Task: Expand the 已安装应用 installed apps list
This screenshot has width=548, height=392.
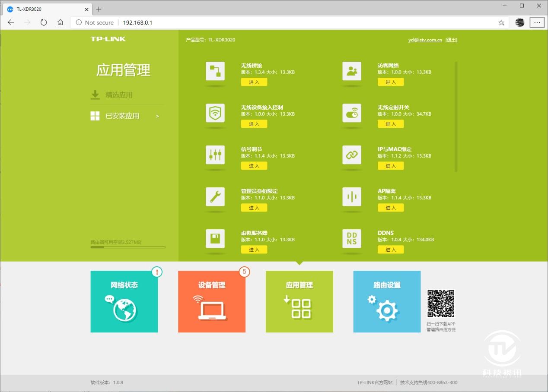Action: (x=122, y=116)
